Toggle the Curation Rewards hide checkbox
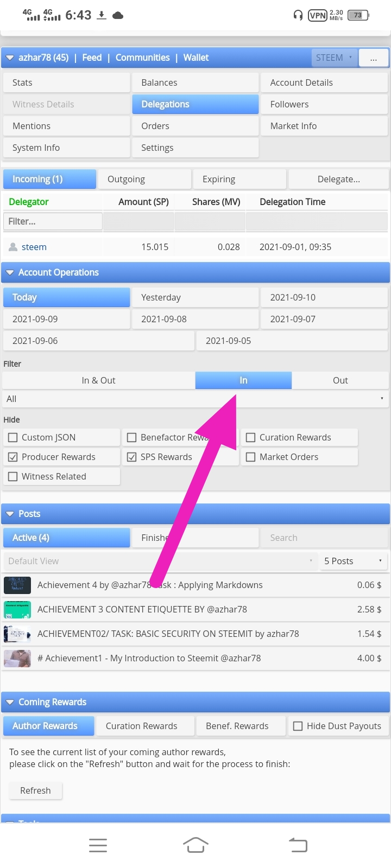The height and width of the screenshot is (868, 391). coord(251,437)
